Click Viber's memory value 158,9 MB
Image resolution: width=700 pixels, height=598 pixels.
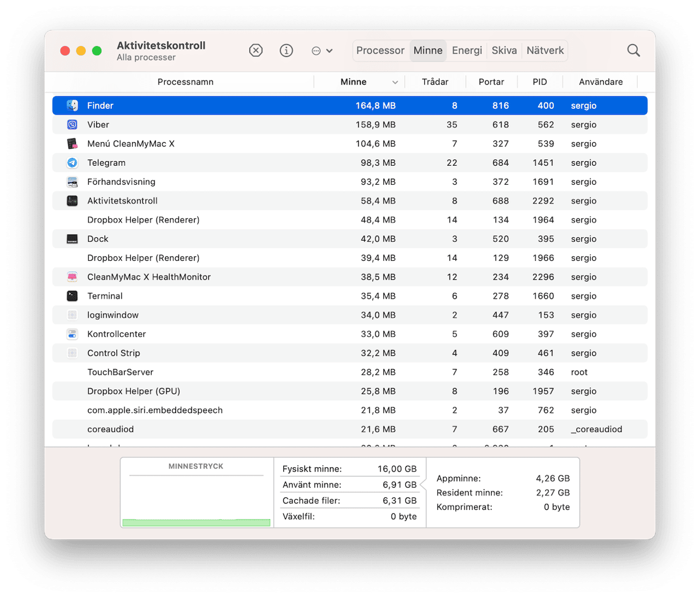(x=375, y=124)
